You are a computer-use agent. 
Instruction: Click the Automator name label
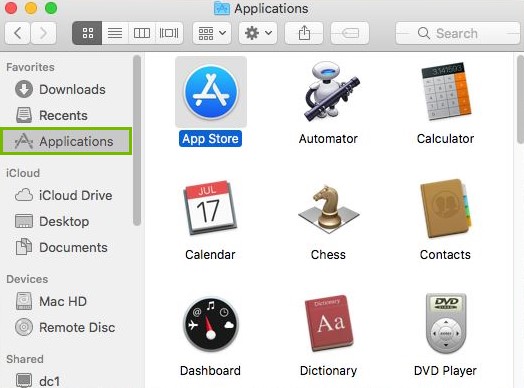pos(328,139)
